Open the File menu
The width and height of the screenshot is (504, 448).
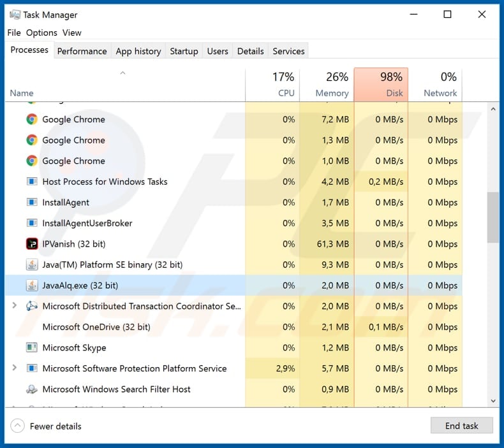(x=14, y=33)
